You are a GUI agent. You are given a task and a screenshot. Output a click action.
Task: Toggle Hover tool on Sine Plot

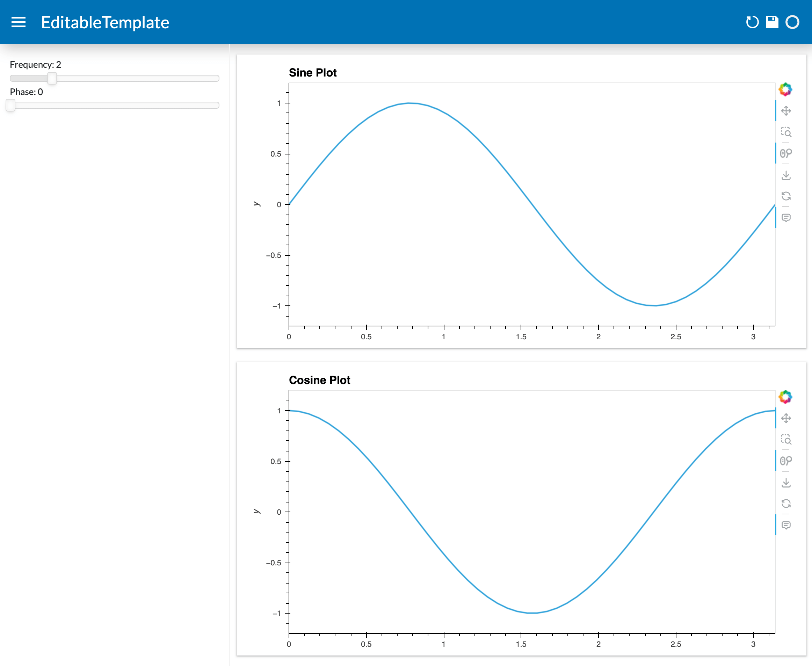point(786,218)
